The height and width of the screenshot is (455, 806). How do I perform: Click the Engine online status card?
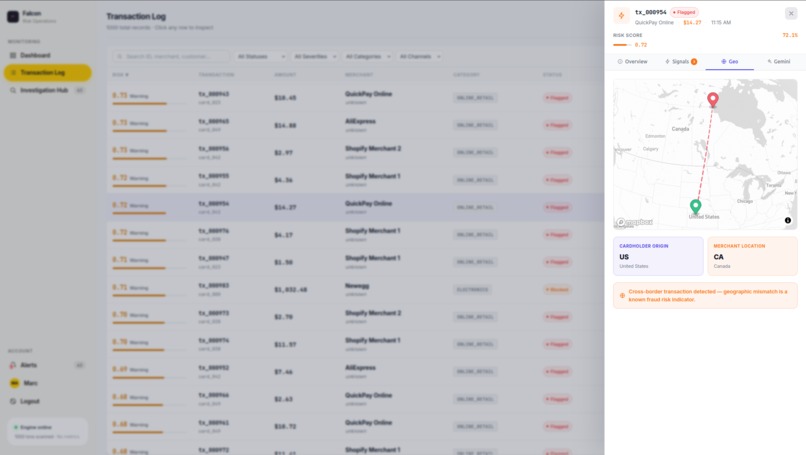(x=47, y=431)
